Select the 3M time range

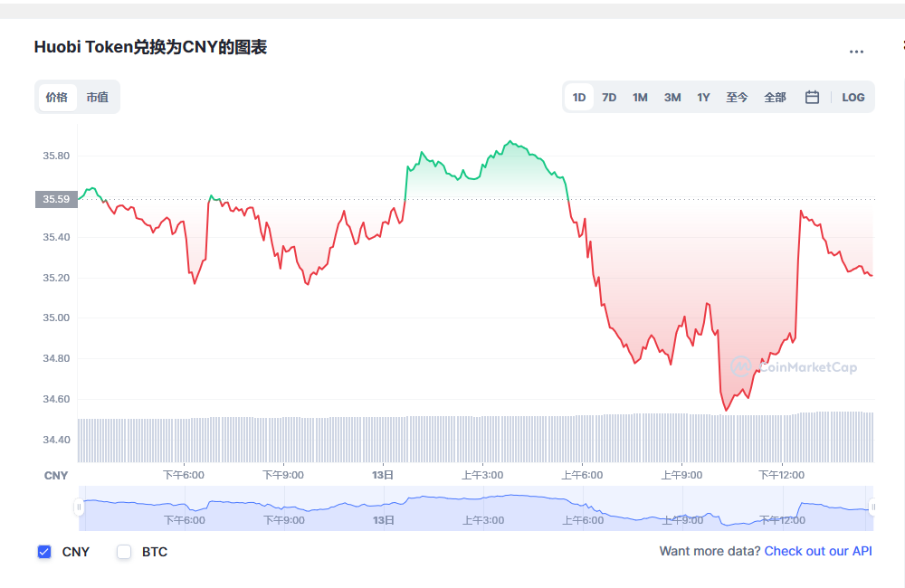click(x=672, y=97)
